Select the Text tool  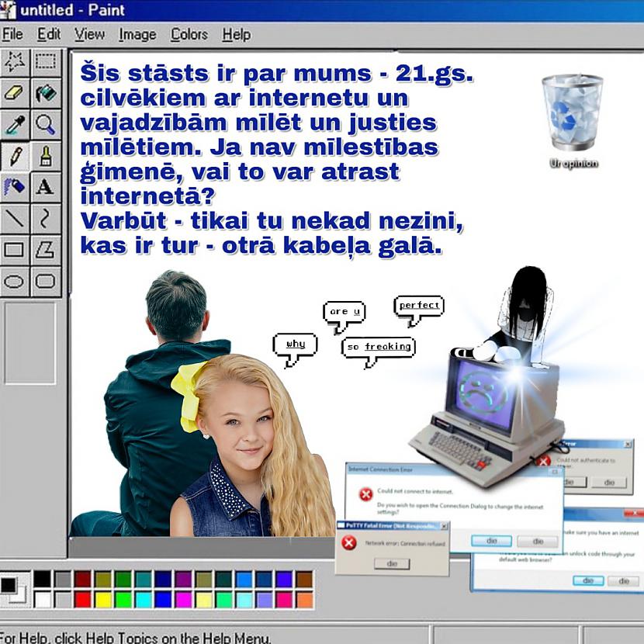point(46,187)
